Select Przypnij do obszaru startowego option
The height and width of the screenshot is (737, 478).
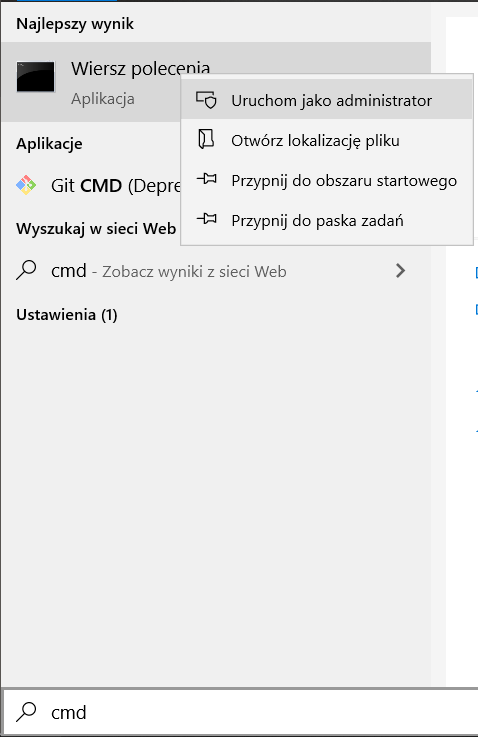click(327, 180)
